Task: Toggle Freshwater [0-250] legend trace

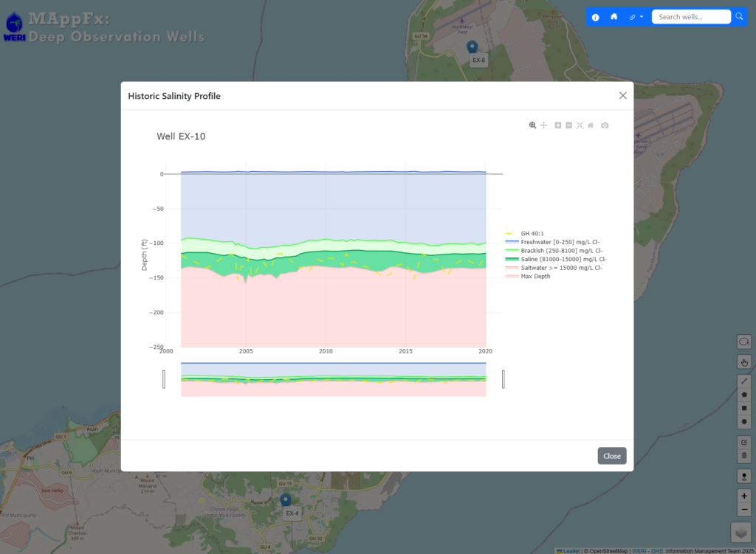Action: pos(554,242)
